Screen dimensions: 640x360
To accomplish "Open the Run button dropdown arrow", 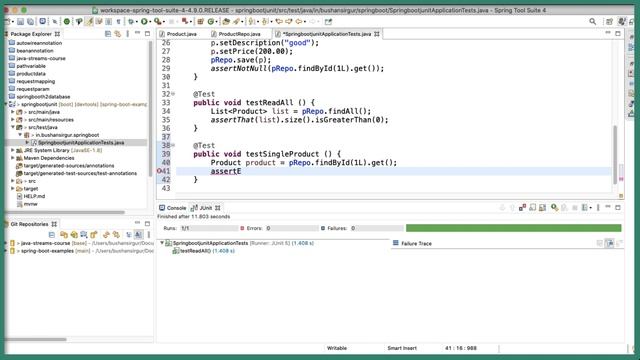I will click(150, 22).
